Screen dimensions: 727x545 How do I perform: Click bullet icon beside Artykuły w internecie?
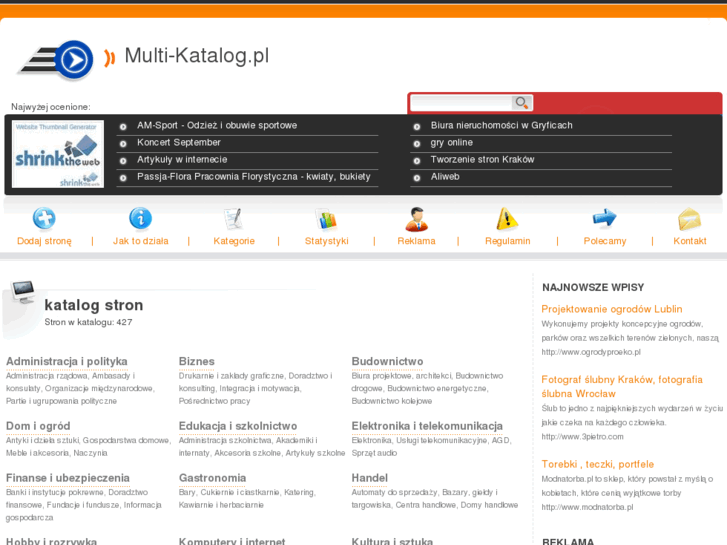pos(123,161)
